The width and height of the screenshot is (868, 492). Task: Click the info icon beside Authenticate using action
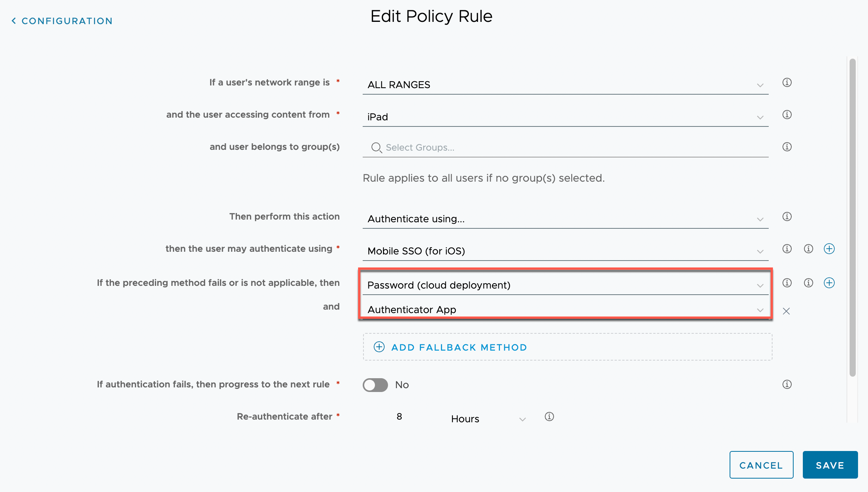tap(787, 216)
